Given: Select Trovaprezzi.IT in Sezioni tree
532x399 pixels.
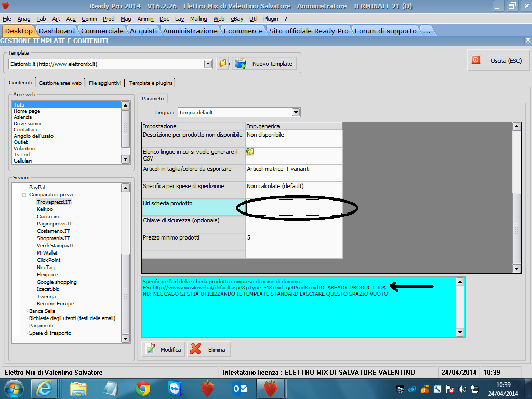Looking at the screenshot, I should 54,202.
